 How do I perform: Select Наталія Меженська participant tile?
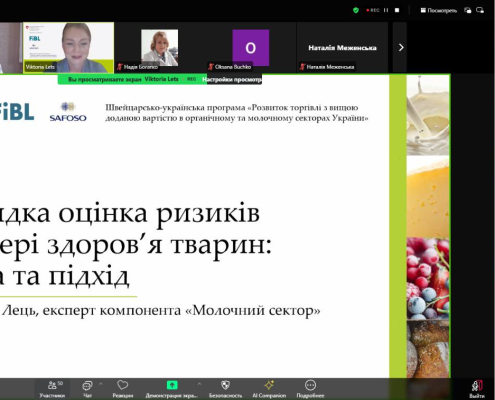click(x=342, y=48)
